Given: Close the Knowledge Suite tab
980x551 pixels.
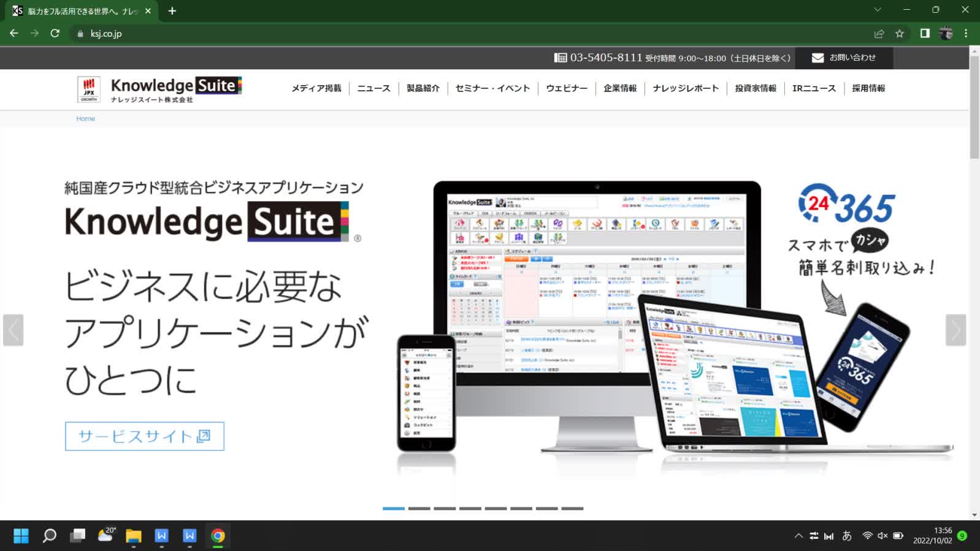Looking at the screenshot, I should pyautogui.click(x=148, y=11).
